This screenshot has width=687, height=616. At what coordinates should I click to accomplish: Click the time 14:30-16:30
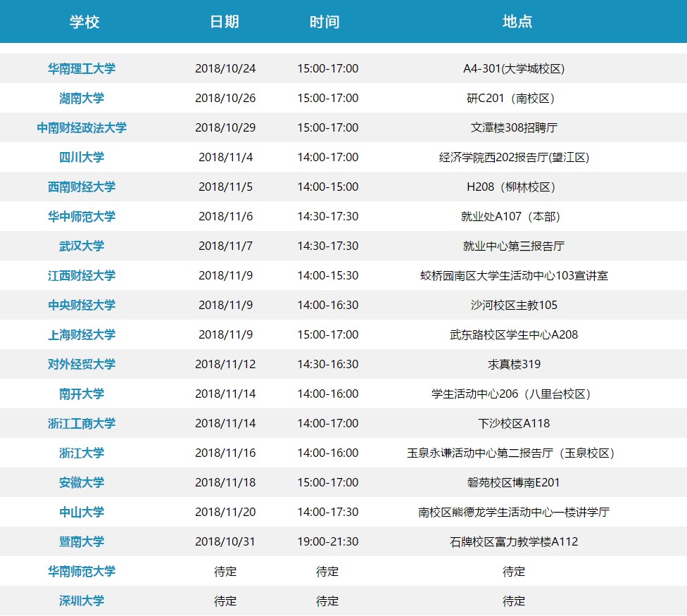(328, 365)
